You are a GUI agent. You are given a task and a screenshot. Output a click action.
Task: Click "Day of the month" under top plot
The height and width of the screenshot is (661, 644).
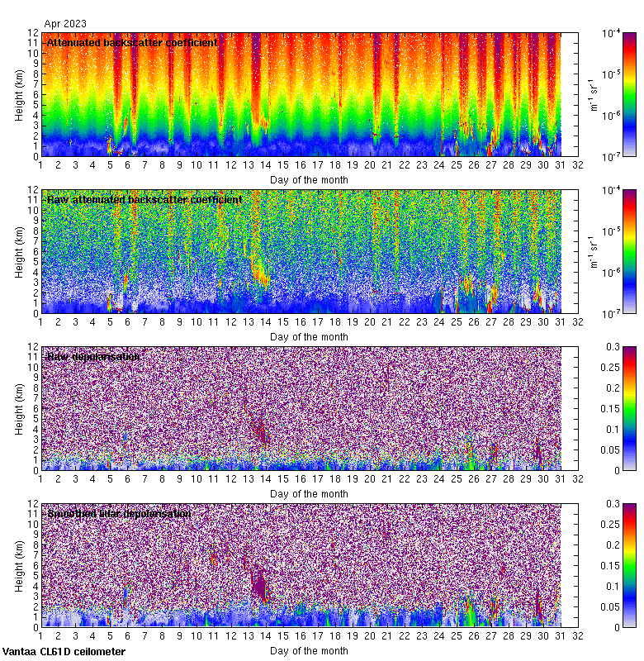click(309, 179)
